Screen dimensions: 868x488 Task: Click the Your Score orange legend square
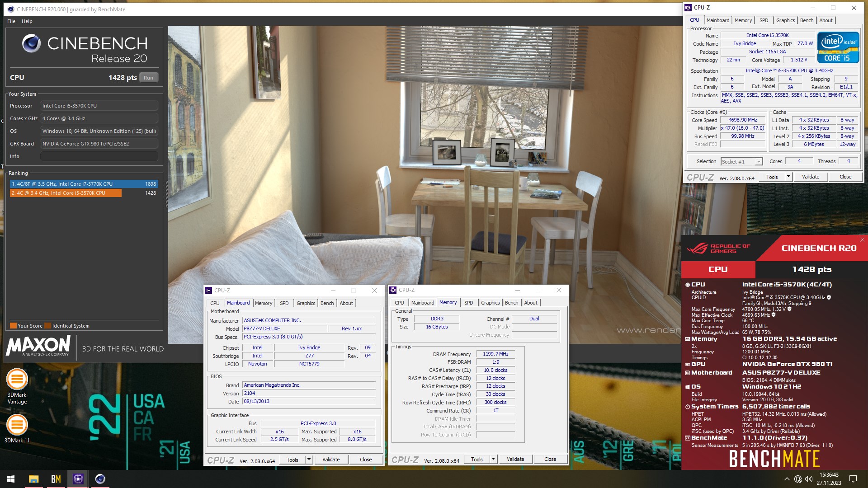[13, 326]
